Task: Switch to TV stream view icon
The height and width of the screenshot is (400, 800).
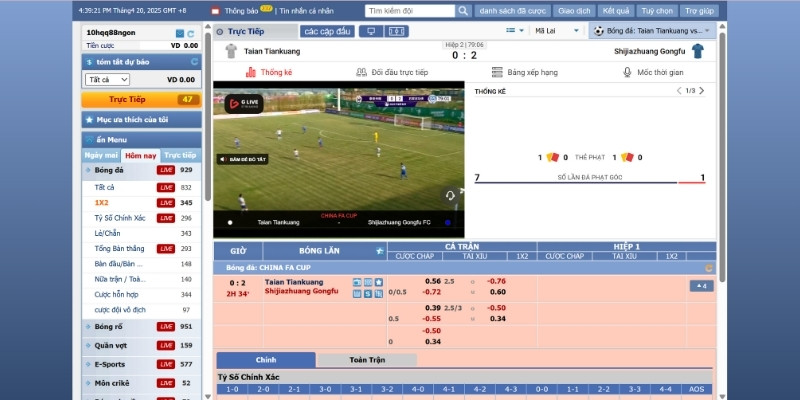Action: pos(371,32)
